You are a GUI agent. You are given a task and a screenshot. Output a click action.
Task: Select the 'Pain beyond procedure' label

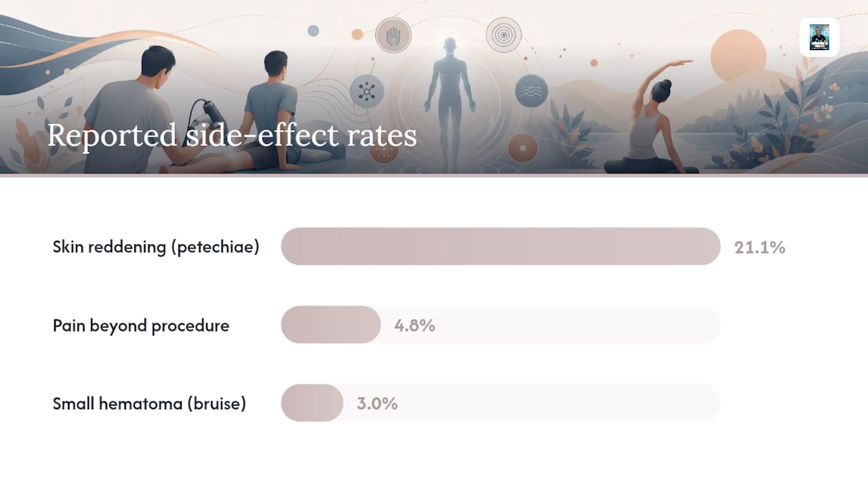tap(141, 325)
